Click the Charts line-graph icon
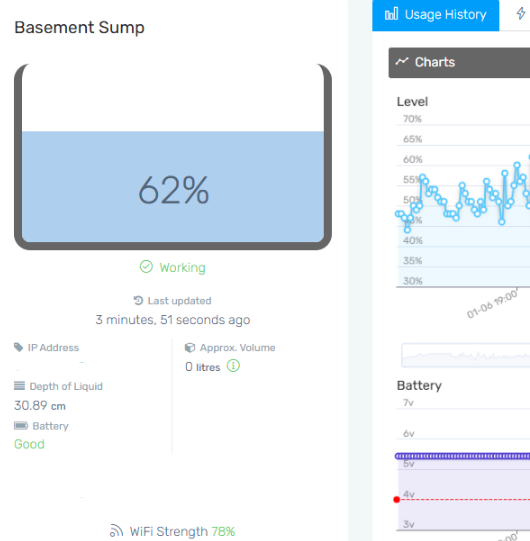The height and width of the screenshot is (541, 530). (x=402, y=62)
